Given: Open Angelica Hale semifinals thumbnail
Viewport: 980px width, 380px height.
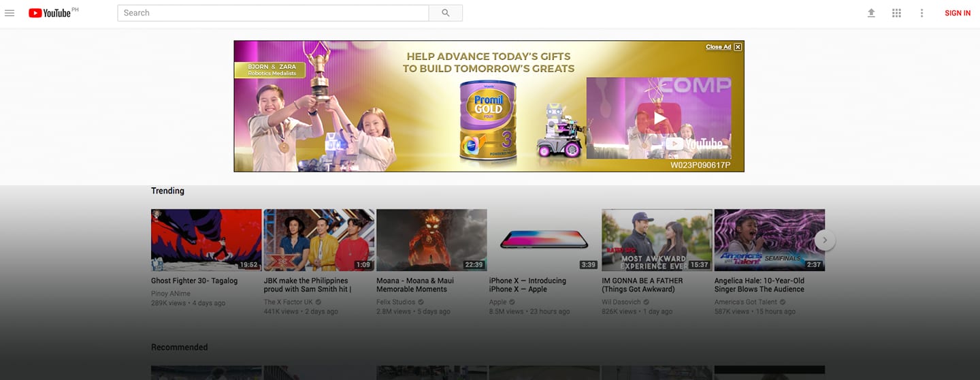Looking at the screenshot, I should point(770,240).
